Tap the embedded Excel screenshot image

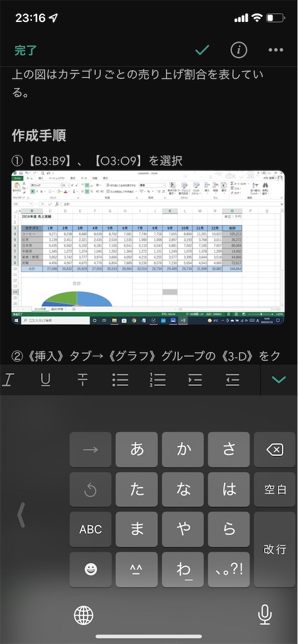pos(148,248)
